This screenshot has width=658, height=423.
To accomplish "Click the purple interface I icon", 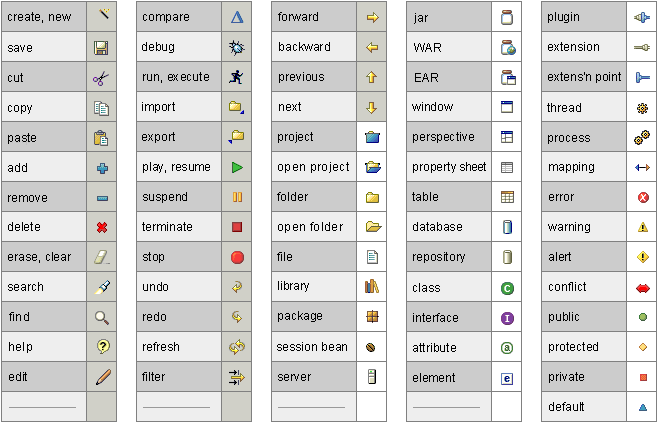I will 507,319.
